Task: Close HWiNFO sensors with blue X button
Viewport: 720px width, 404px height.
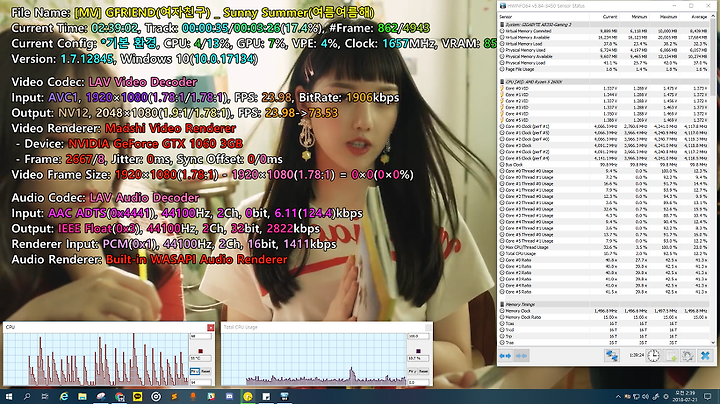Action: 705,356
